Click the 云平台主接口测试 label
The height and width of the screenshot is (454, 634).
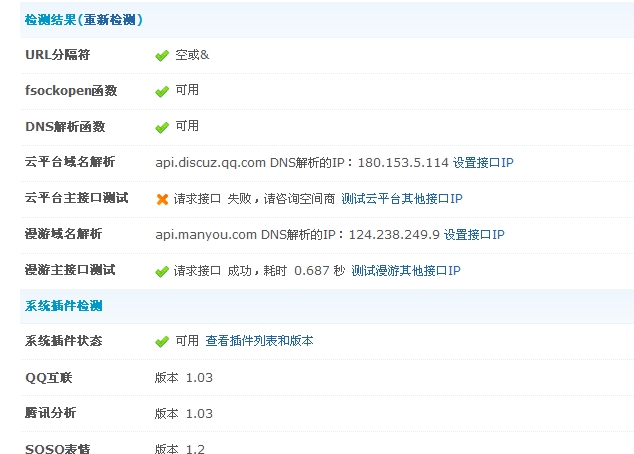76,198
